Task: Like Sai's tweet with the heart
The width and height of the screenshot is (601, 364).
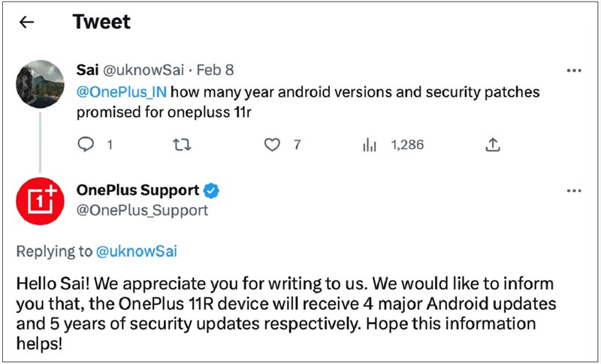Action: click(x=272, y=145)
